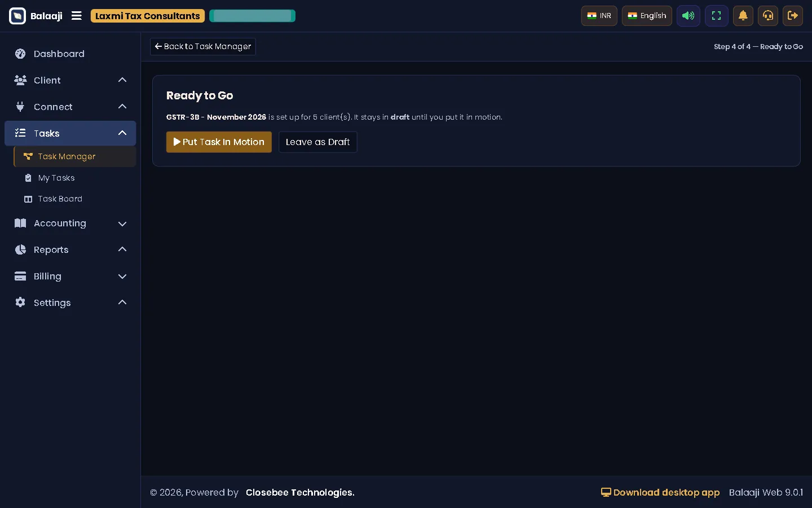Click the Put Task In Motion button

coord(219,142)
